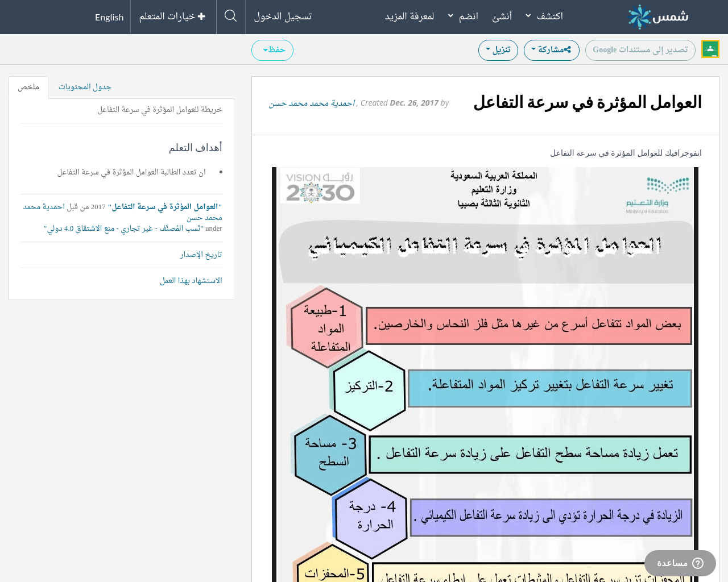The height and width of the screenshot is (582, 728).
Task: Open the تنزيل download dropdown
Action: (498, 50)
